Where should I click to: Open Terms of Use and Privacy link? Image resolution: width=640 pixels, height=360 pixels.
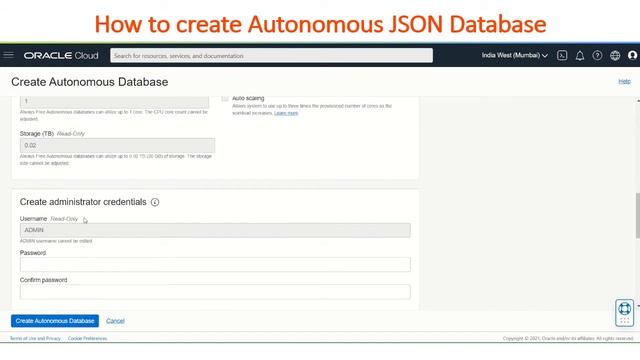coord(35,338)
